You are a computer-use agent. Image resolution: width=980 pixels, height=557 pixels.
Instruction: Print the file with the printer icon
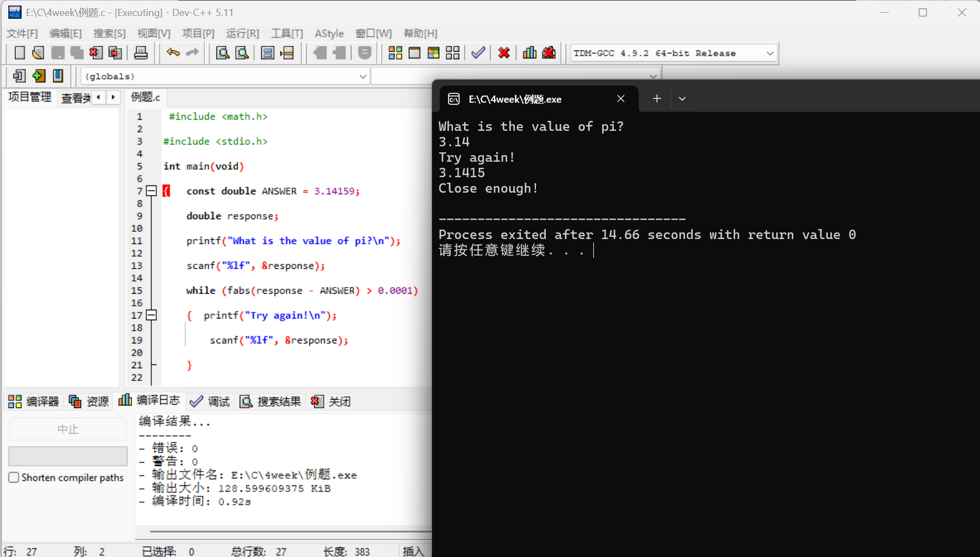(x=141, y=53)
